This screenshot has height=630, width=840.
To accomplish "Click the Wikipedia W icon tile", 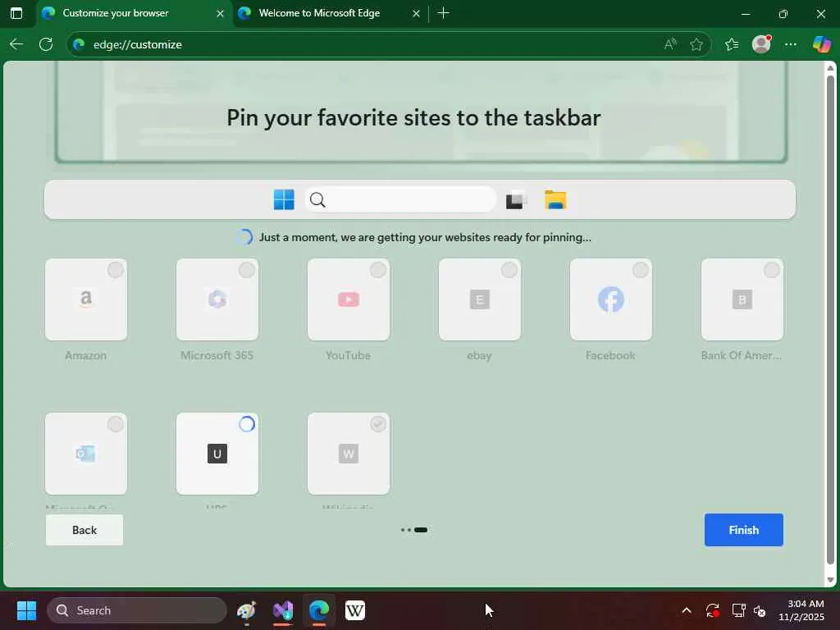I will [x=348, y=454].
